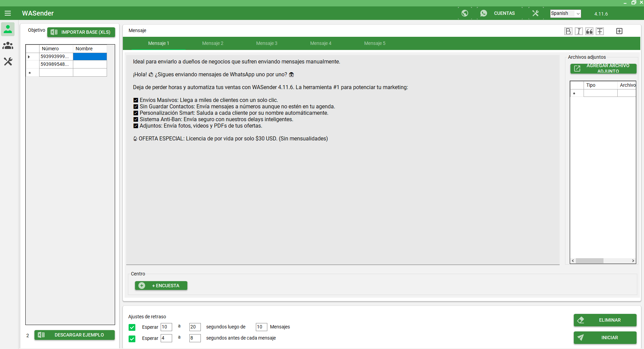The image size is (644, 349).
Task: Apply strikethrough formatting to message text
Action: pyautogui.click(x=600, y=31)
